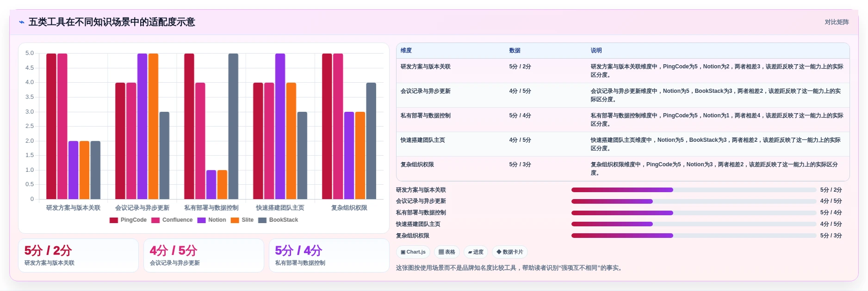
Task: Select the 数据卡片 tag chip
Action: pos(509,252)
